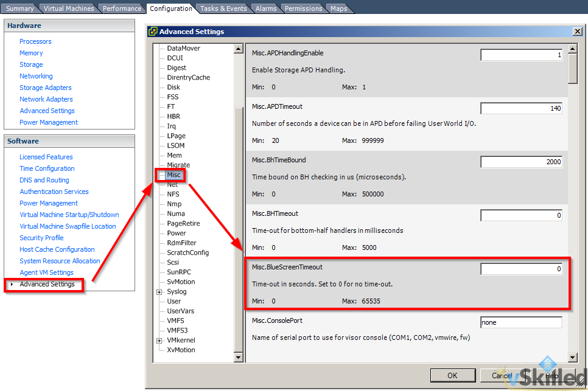Select Host Cache Configuration
Screen dimensions: 588x391
tap(57, 249)
